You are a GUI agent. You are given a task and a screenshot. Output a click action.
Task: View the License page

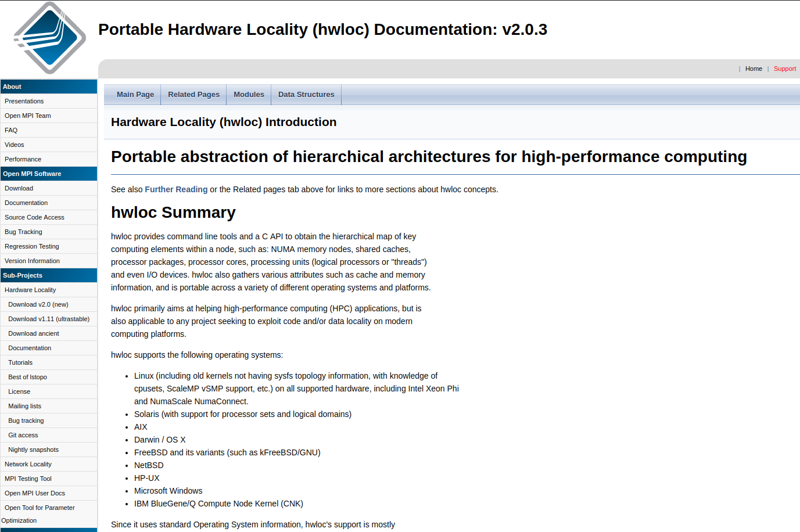49,391
